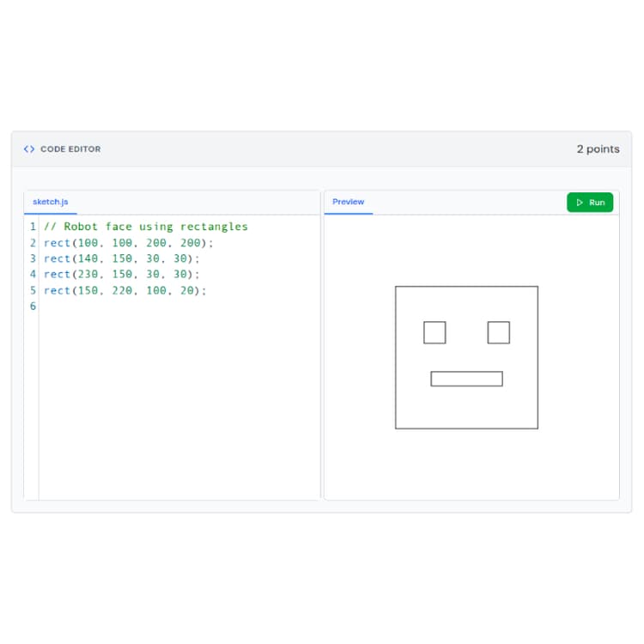Click the code brackets icon in header
Image resolution: width=644 pixels, height=644 pixels.
pyautogui.click(x=29, y=149)
